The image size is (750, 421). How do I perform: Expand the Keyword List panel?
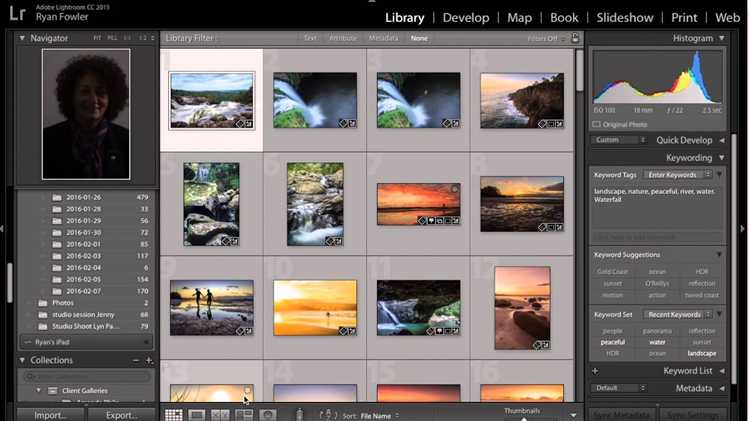coord(722,371)
